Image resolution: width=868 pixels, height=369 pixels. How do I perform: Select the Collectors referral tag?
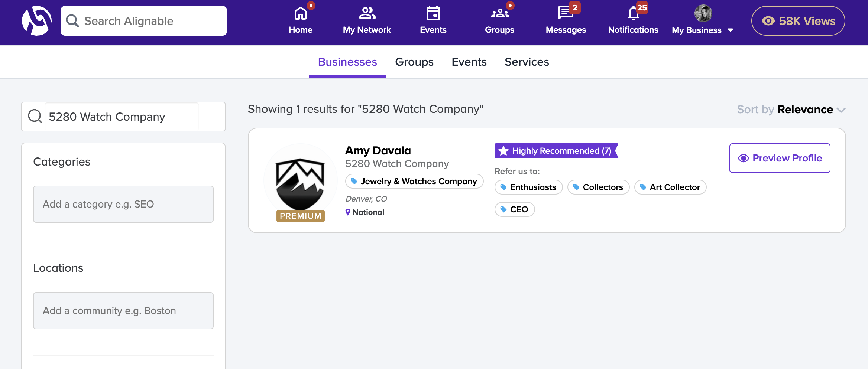tap(598, 187)
